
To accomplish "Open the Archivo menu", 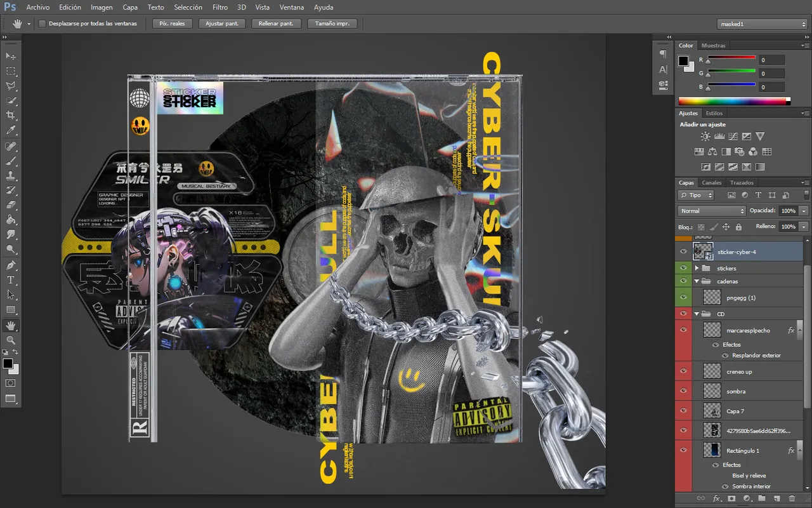I will (x=38, y=7).
